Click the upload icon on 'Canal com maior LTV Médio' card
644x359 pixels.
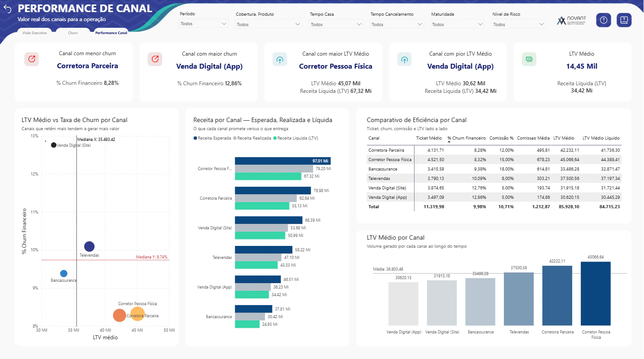coord(279,59)
